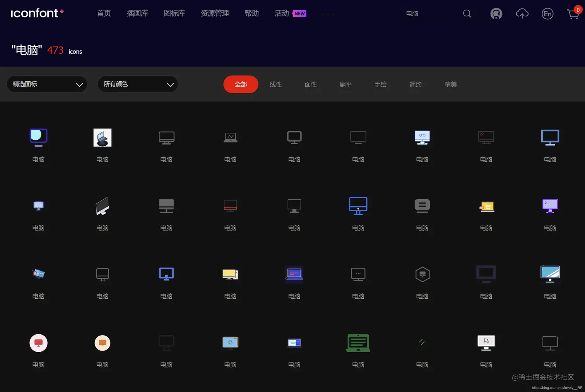Click the red circular computer icon in bottom row
Viewport: 585px width, 392px height.
[x=38, y=343]
